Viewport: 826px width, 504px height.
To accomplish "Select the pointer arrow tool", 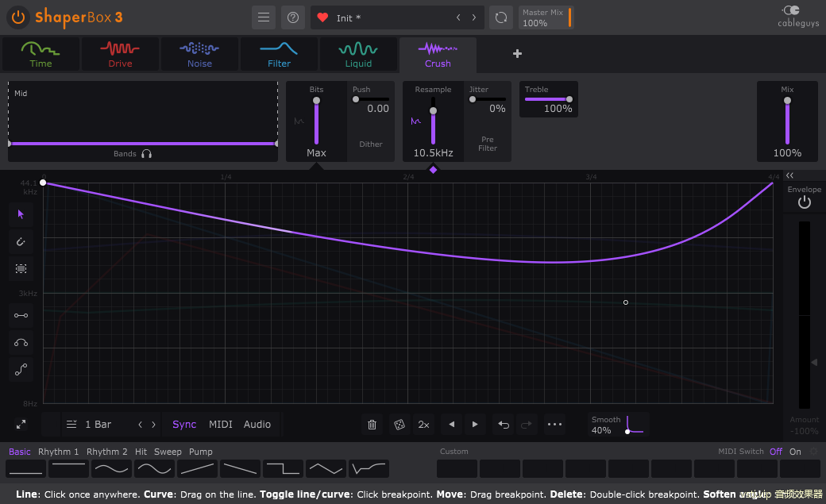I will tap(21, 214).
